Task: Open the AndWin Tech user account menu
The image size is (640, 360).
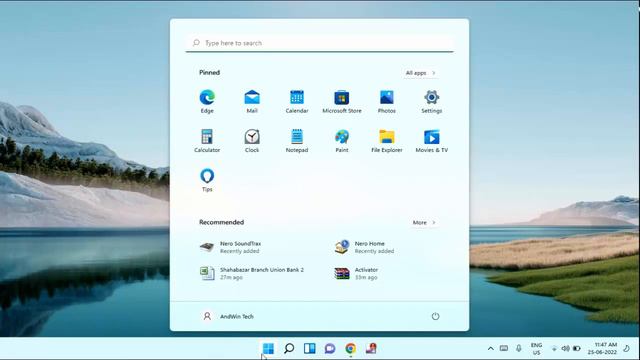Action: (x=228, y=316)
